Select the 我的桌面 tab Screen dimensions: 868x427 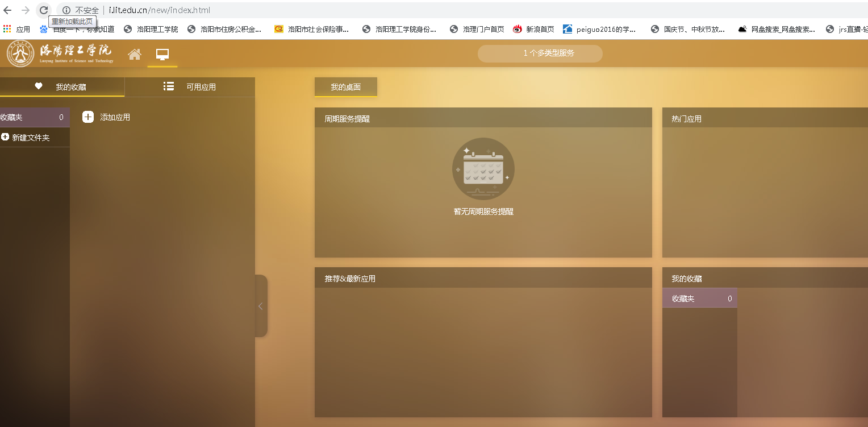345,87
